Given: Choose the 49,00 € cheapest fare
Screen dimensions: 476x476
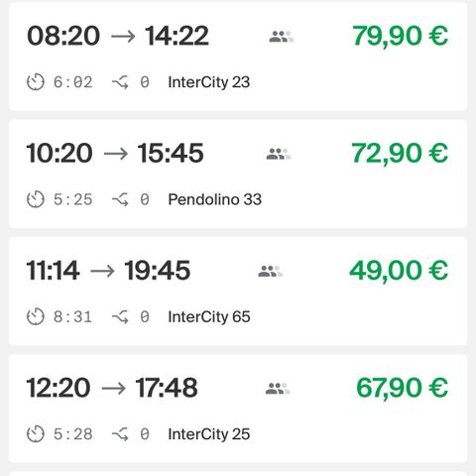Looking at the screenshot, I should [x=399, y=271].
